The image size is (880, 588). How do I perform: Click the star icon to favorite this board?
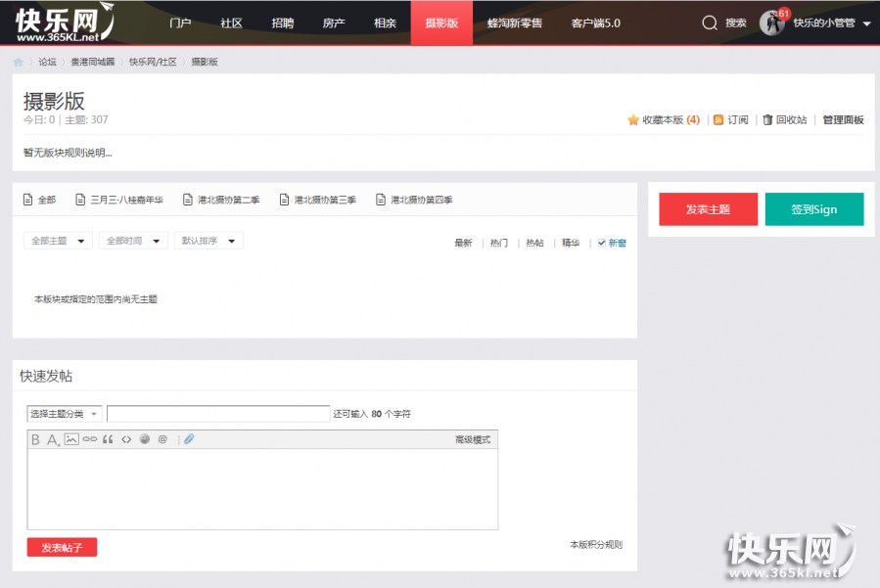(x=633, y=120)
